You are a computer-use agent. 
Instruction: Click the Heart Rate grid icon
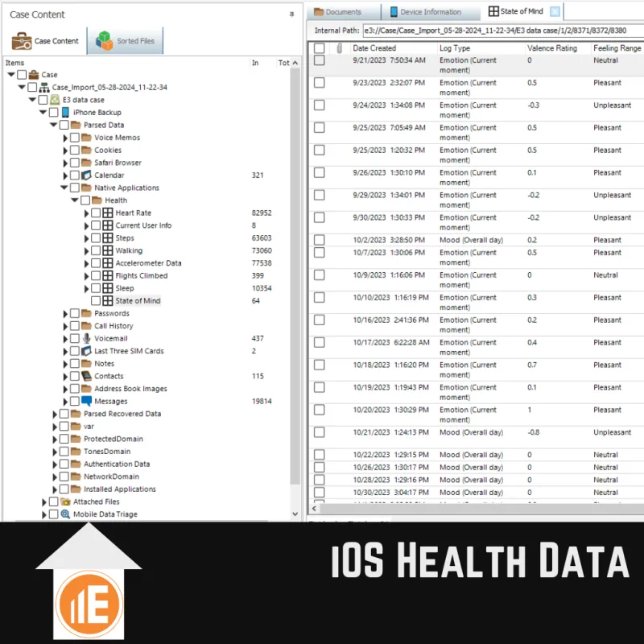coord(108,213)
